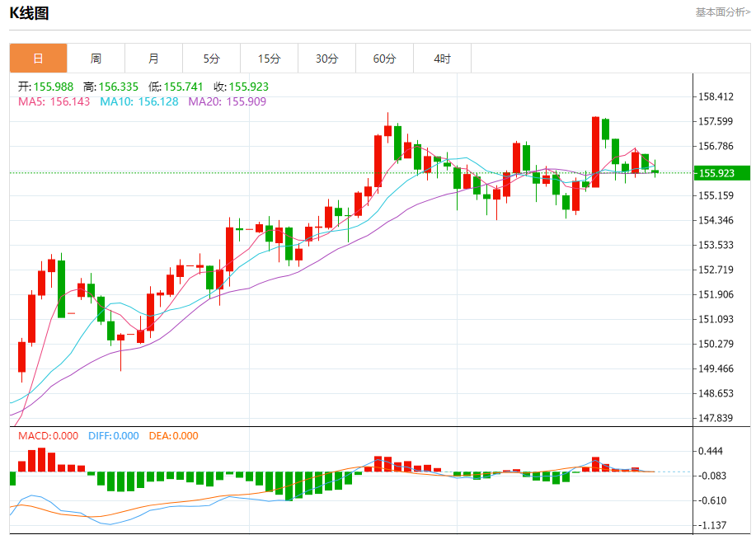The height and width of the screenshot is (535, 756).
Task: Switch to the 4时 chart tab
Action: click(x=442, y=59)
